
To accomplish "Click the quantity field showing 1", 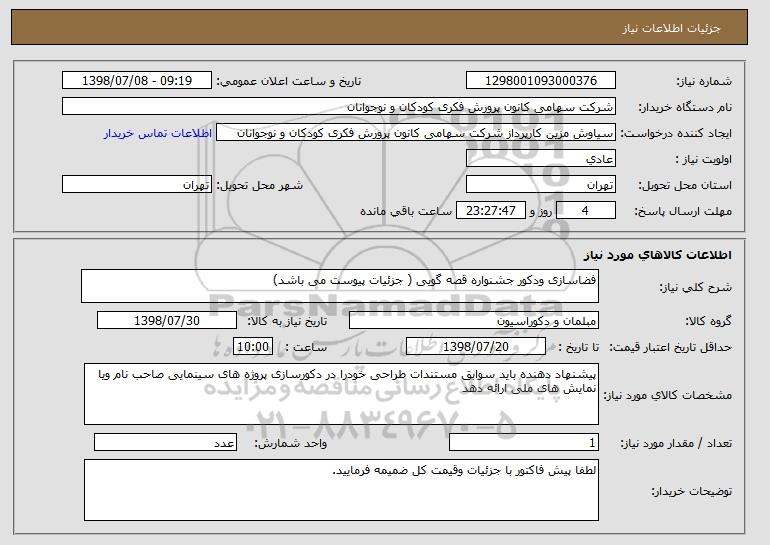I will (x=524, y=442).
